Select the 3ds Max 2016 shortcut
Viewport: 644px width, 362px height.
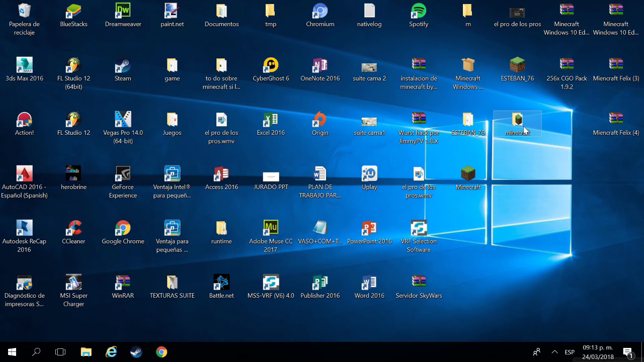tap(24, 69)
